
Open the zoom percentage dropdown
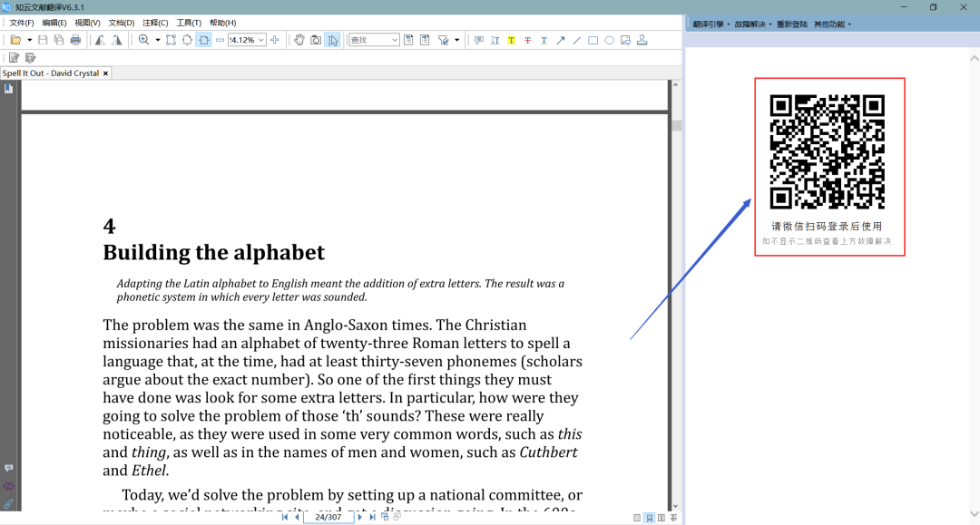(261, 40)
